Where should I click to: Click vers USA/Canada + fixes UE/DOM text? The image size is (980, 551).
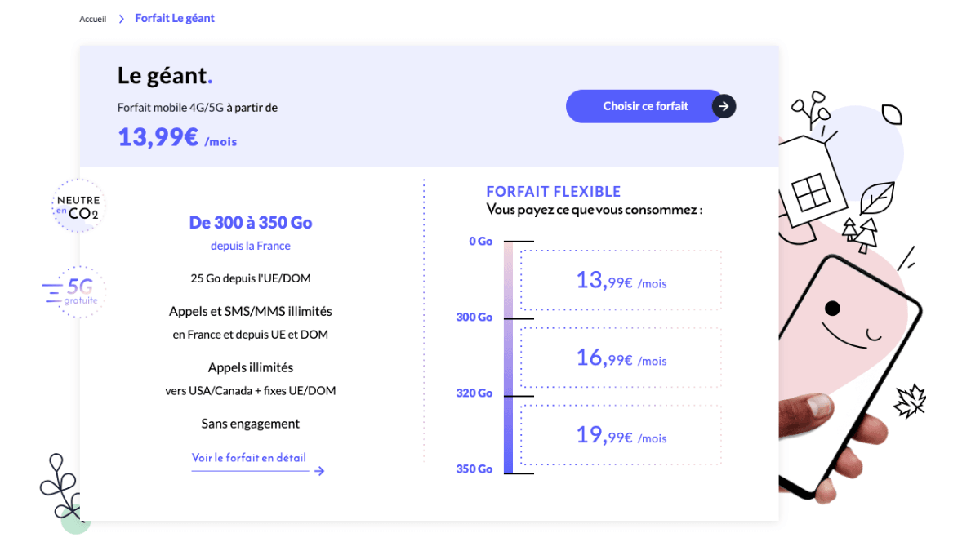(x=251, y=391)
